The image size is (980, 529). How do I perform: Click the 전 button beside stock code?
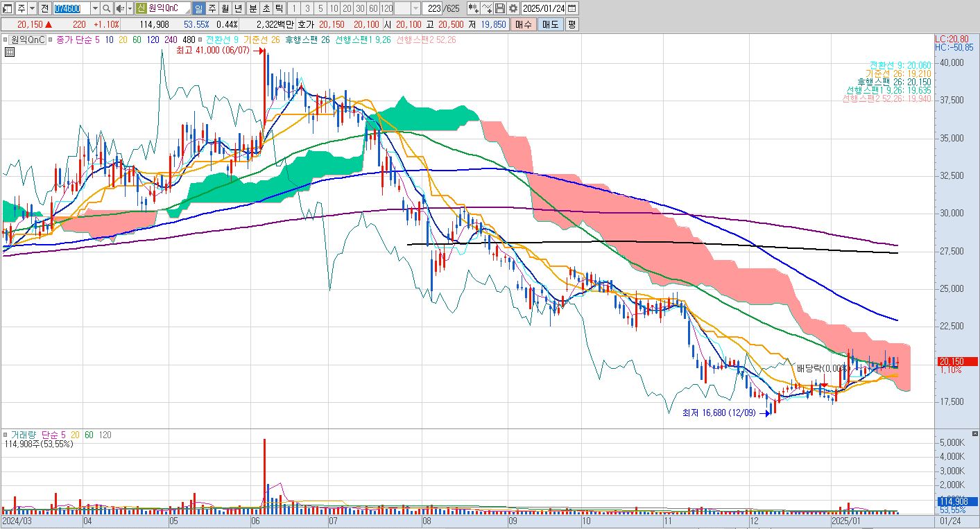(x=44, y=8)
